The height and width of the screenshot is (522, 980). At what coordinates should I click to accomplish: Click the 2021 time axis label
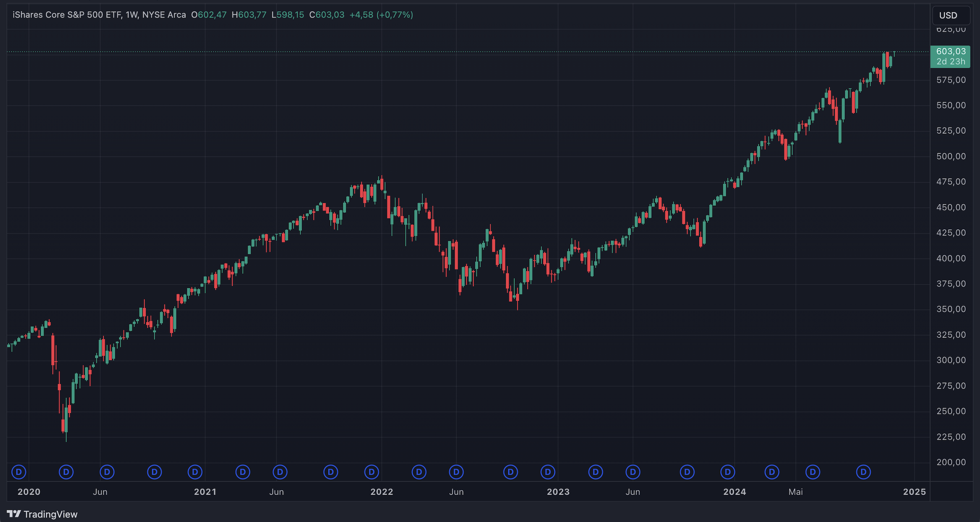coord(205,492)
